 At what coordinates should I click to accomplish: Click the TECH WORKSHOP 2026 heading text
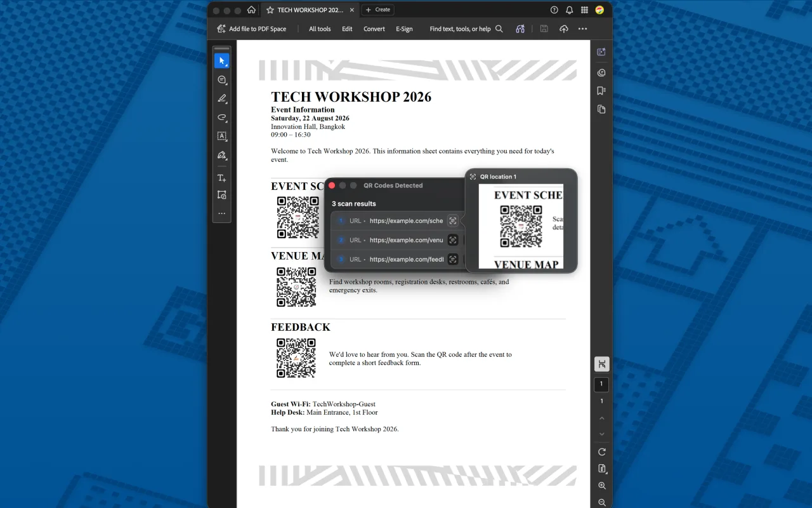351,97
